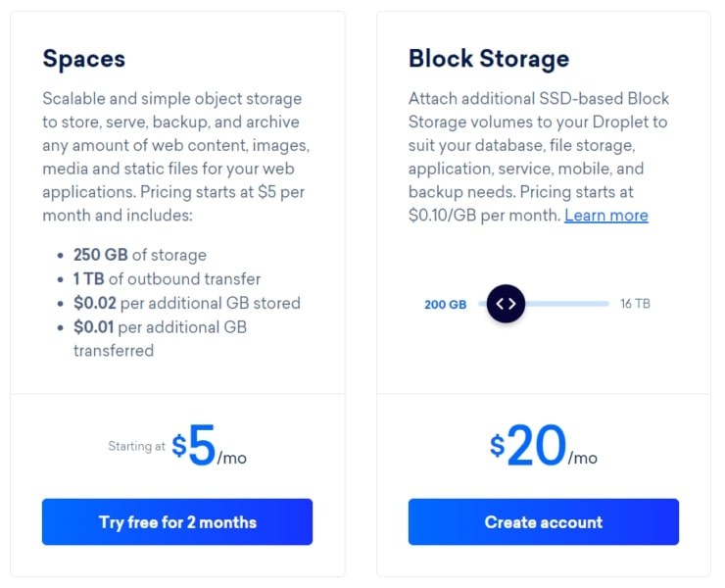The height and width of the screenshot is (588, 725).
Task: Open the Learn more link
Action: pos(606,216)
